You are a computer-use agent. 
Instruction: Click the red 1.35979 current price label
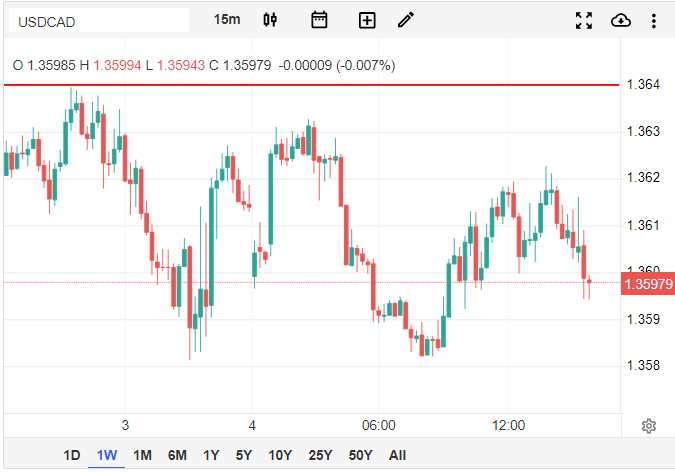point(646,284)
